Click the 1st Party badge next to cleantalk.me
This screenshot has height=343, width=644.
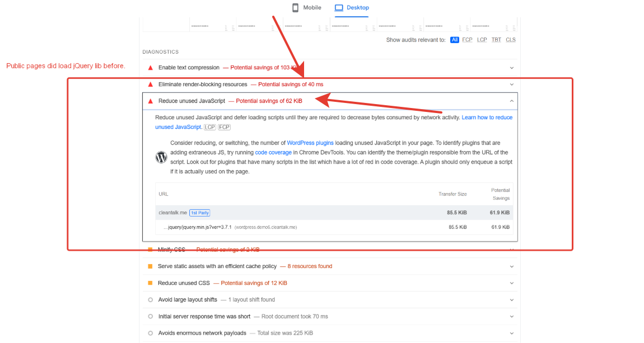pyautogui.click(x=199, y=212)
